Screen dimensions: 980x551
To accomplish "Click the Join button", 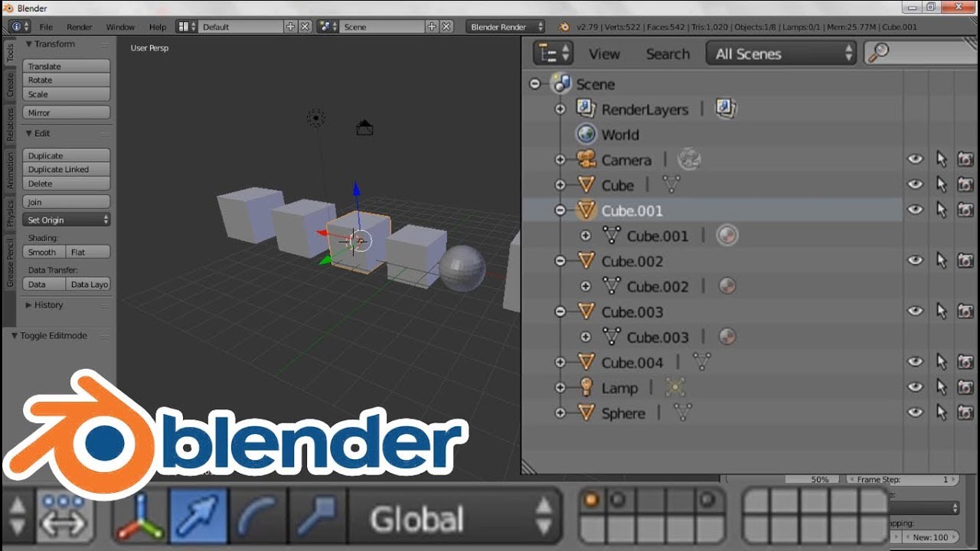I will [x=67, y=202].
